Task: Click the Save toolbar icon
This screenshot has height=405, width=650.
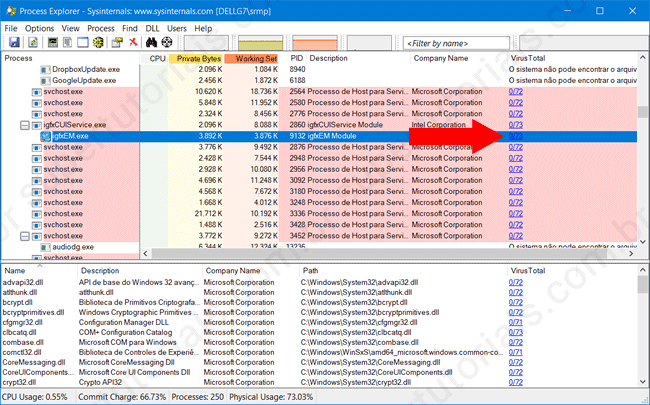Action: click(14, 43)
